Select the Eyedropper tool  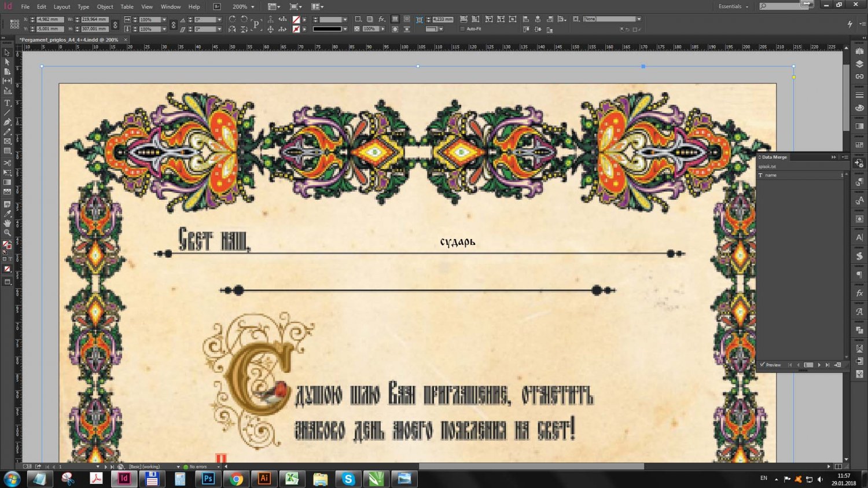coord(8,214)
